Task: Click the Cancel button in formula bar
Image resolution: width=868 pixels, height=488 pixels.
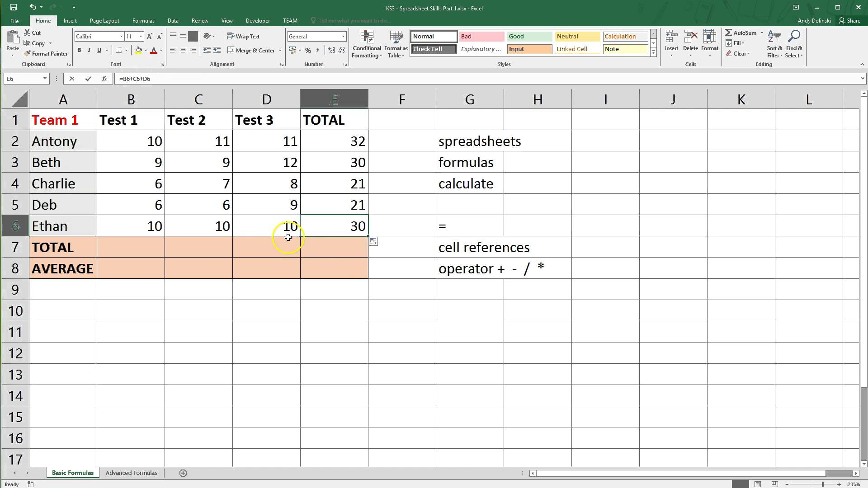Action: pyautogui.click(x=71, y=78)
